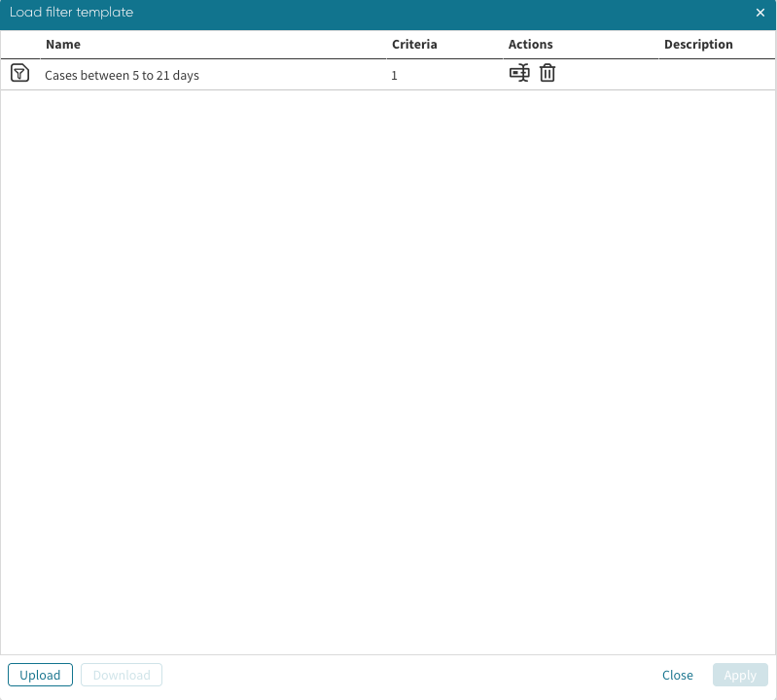Rename the "Cases between 5 to 21 days" template
The image size is (777, 700).
coord(519,74)
